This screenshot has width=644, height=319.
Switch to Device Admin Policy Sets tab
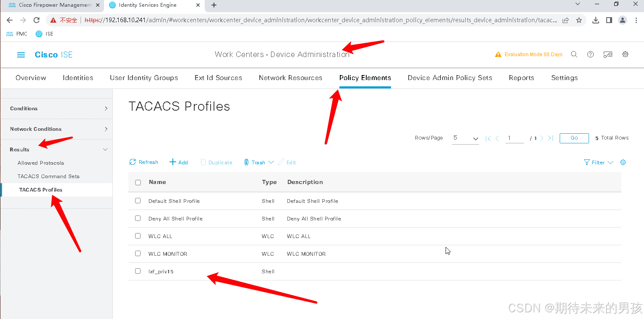450,78
